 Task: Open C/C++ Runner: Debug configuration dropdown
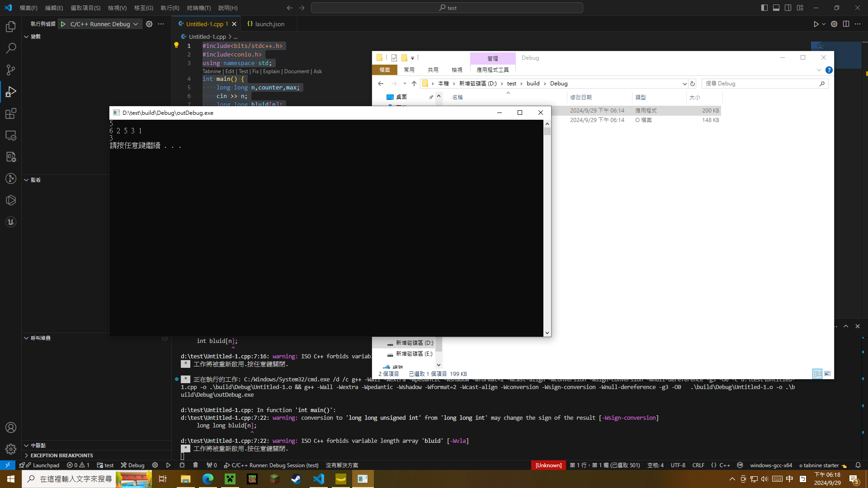pyautogui.click(x=135, y=24)
